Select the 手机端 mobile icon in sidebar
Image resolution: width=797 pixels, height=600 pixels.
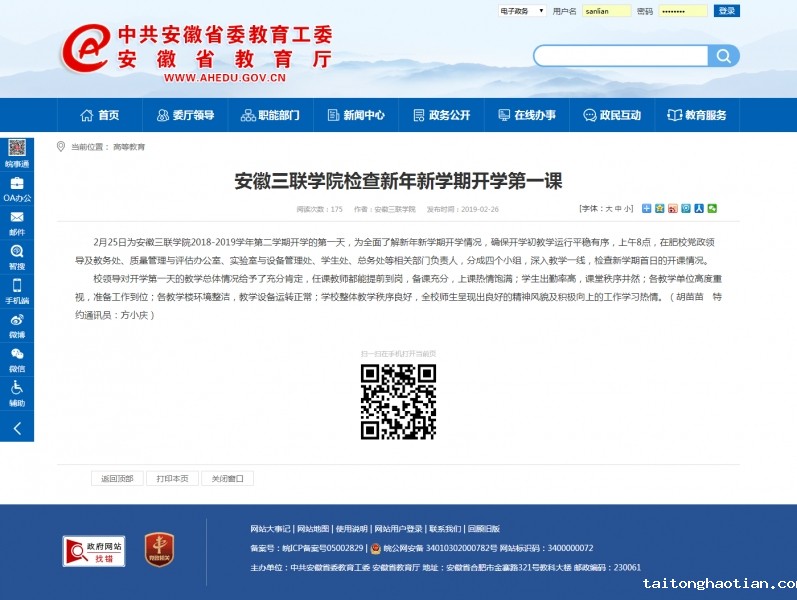[x=17, y=290]
